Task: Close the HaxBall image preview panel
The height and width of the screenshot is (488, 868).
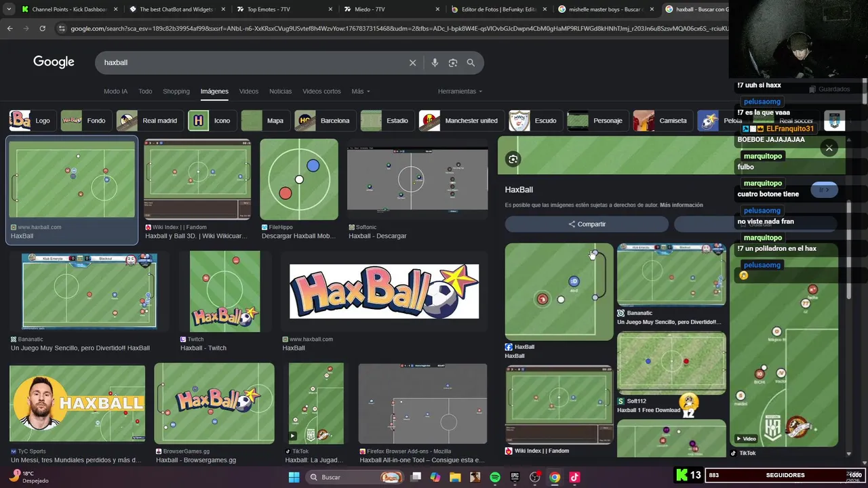Action: click(x=829, y=147)
